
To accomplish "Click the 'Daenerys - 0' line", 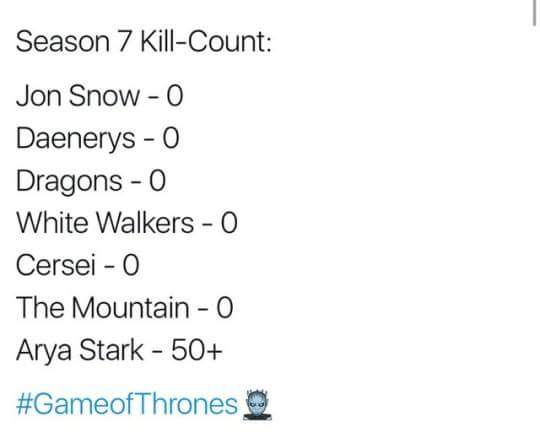I will [97, 138].
